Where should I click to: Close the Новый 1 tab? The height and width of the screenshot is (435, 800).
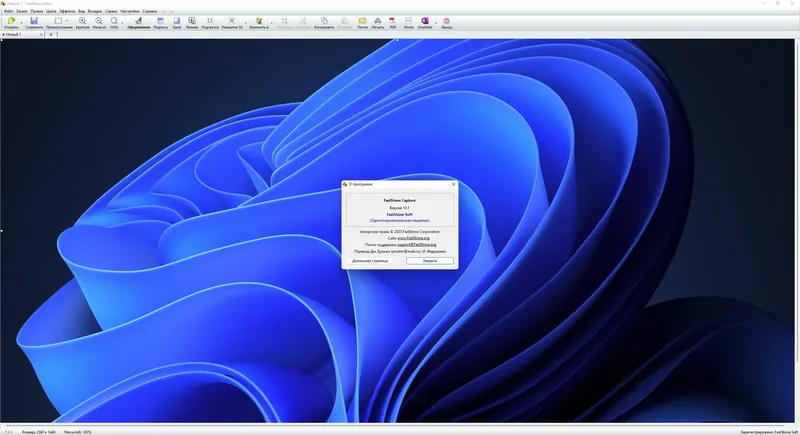41,34
